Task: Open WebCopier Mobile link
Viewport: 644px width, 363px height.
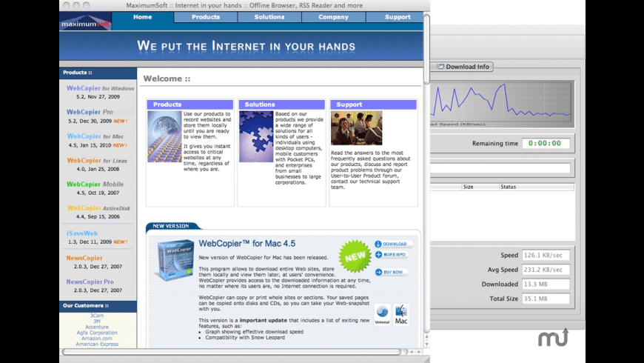Action: tap(95, 184)
